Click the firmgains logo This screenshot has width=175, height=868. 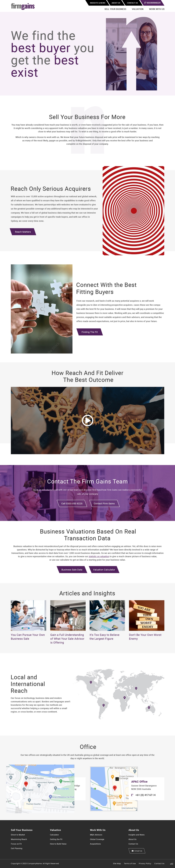click(x=23, y=6)
